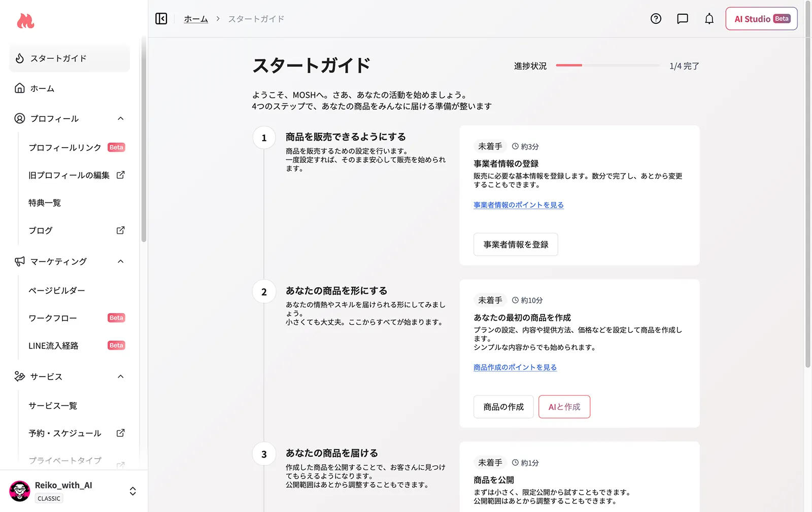812x512 pixels.
Task: Click the 進捗状況 progress bar
Action: [x=608, y=65]
